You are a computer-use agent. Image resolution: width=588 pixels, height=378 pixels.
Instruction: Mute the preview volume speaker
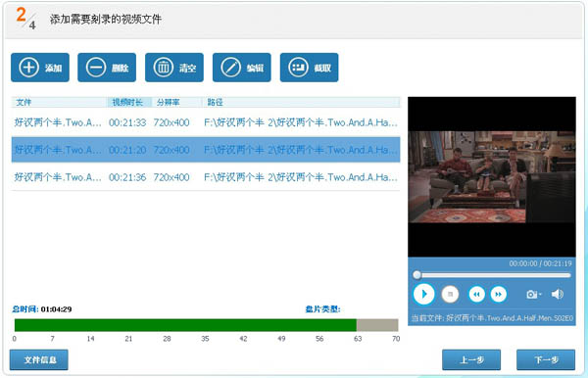(558, 294)
